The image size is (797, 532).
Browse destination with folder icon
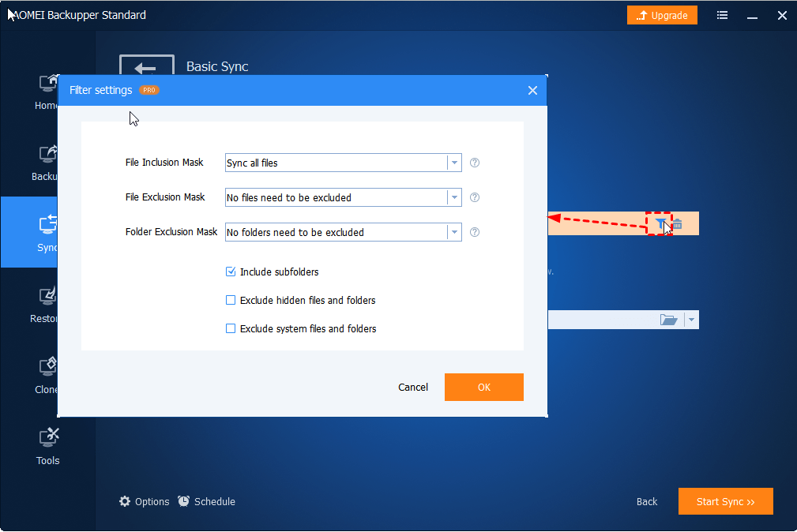point(668,320)
